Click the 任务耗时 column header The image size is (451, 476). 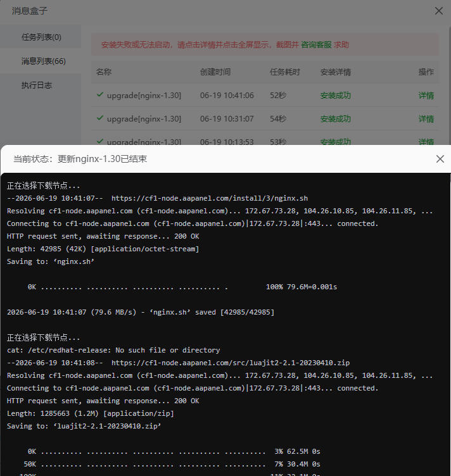point(284,72)
